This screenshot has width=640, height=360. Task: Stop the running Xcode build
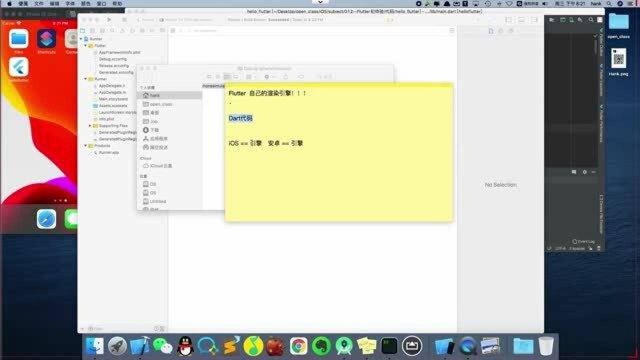(x=124, y=20)
